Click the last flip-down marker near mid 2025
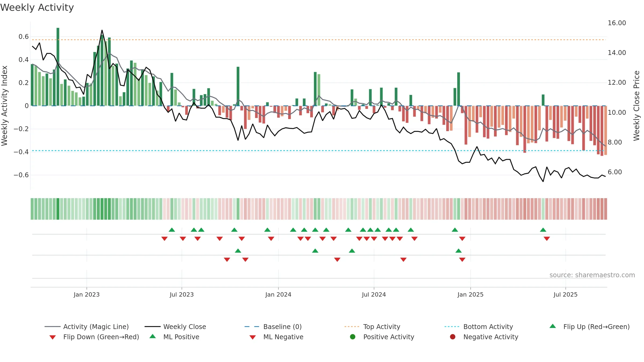Screen dimensions: 644x362 click(547, 239)
